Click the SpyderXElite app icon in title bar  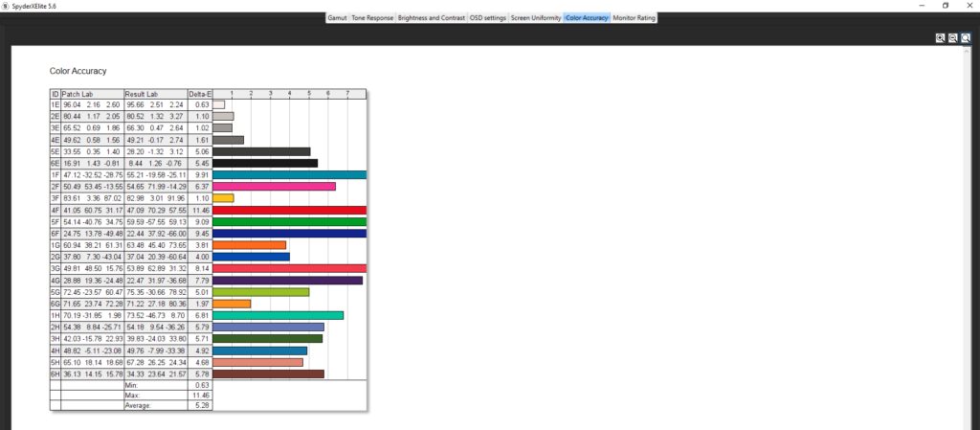pyautogui.click(x=6, y=5)
